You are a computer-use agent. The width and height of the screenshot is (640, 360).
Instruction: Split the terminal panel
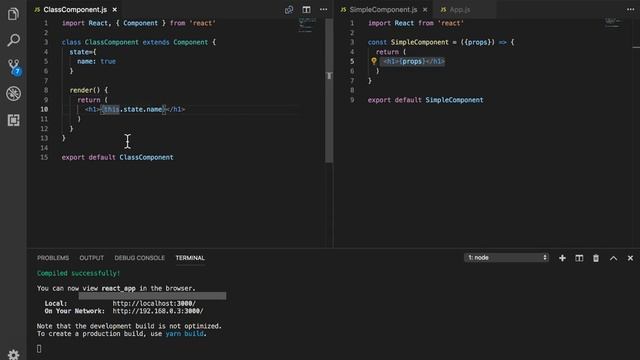pos(579,258)
